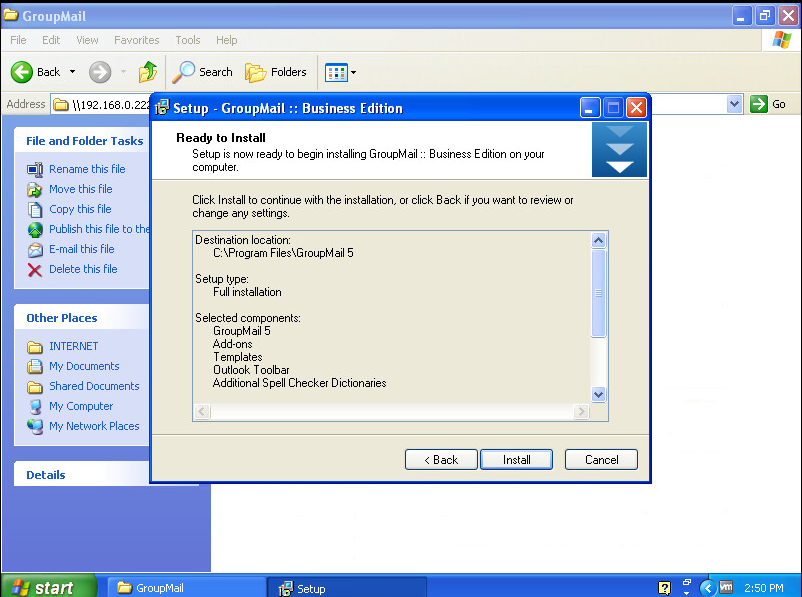Click the summary box scroll down arrow

coord(599,394)
